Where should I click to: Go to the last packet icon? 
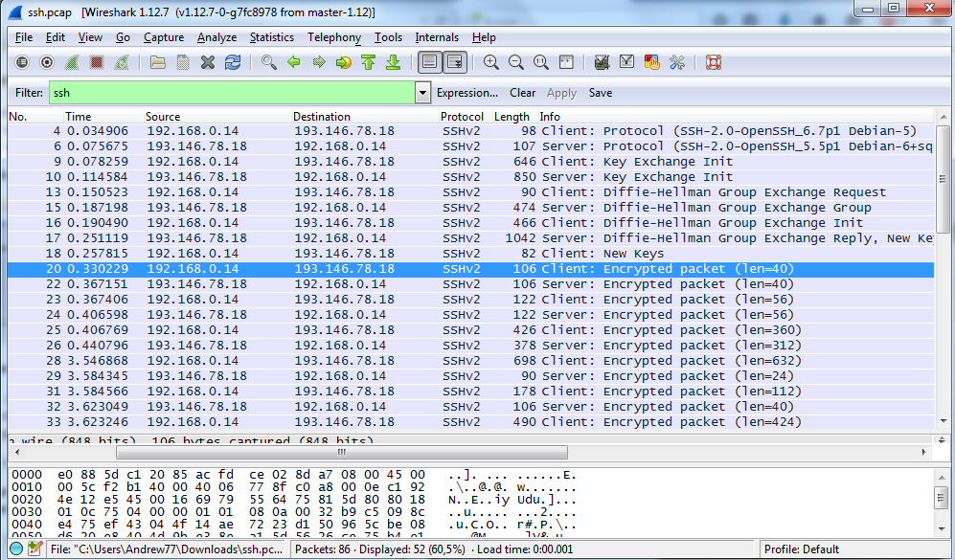click(x=394, y=62)
